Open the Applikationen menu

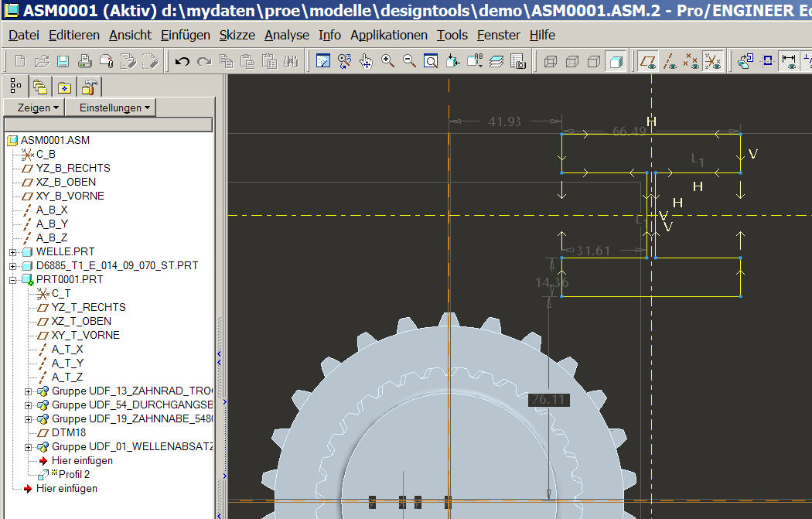389,36
